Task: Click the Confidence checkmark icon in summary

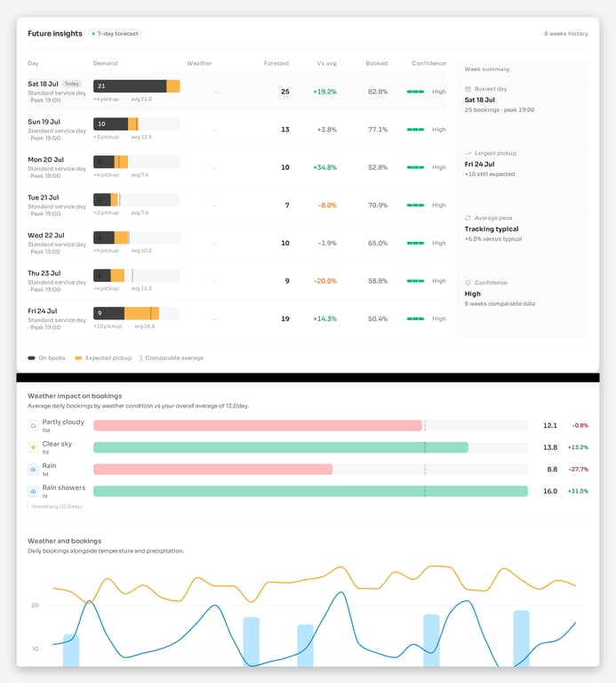Action: point(468,283)
